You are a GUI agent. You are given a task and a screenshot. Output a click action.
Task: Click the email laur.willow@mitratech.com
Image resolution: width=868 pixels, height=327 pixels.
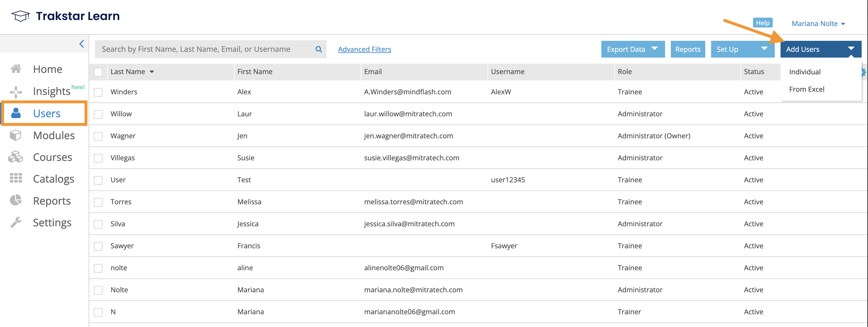(x=408, y=114)
